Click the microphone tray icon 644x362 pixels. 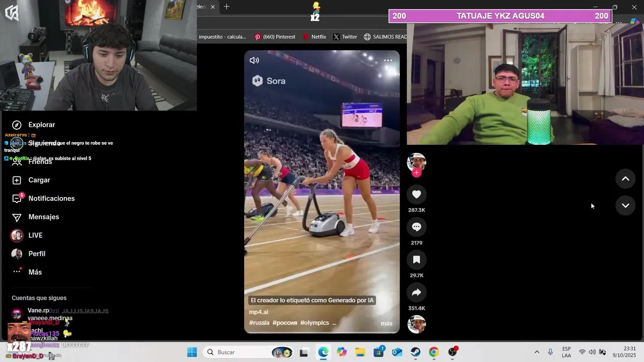tap(550, 352)
